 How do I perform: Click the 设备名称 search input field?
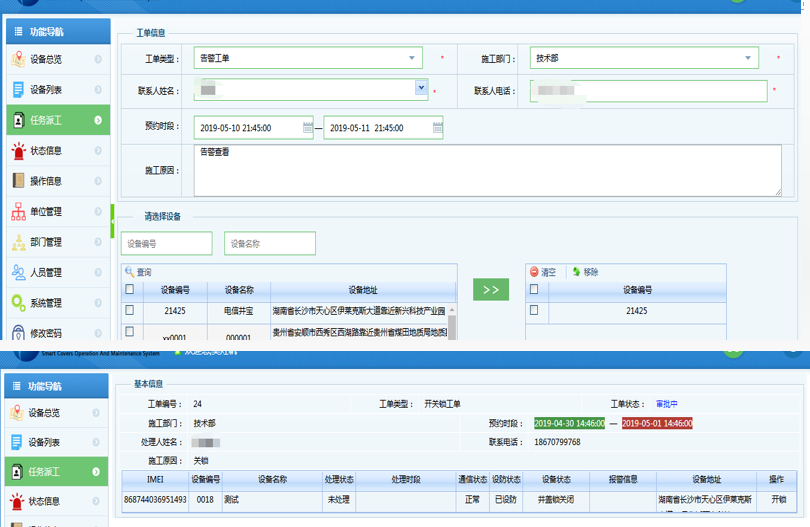[x=269, y=243]
